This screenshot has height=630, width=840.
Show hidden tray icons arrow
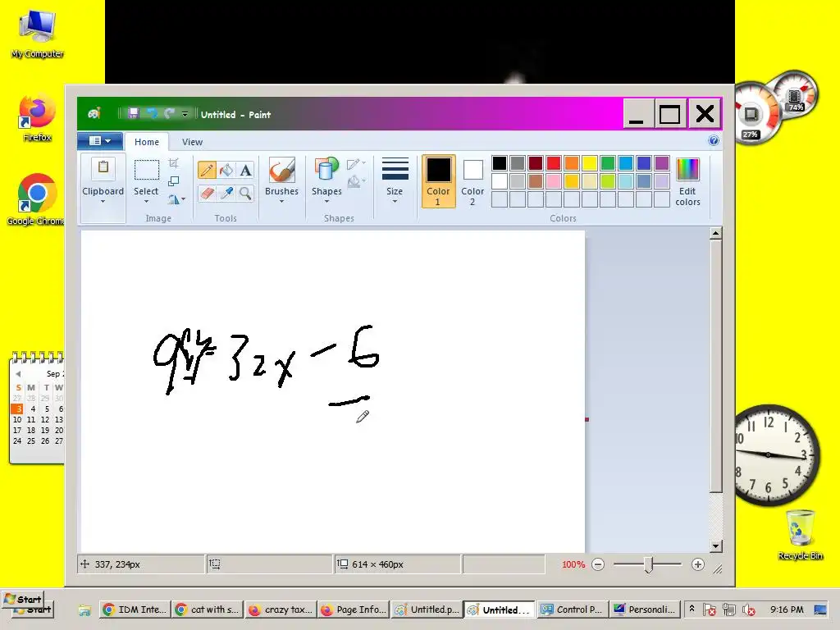(692, 609)
